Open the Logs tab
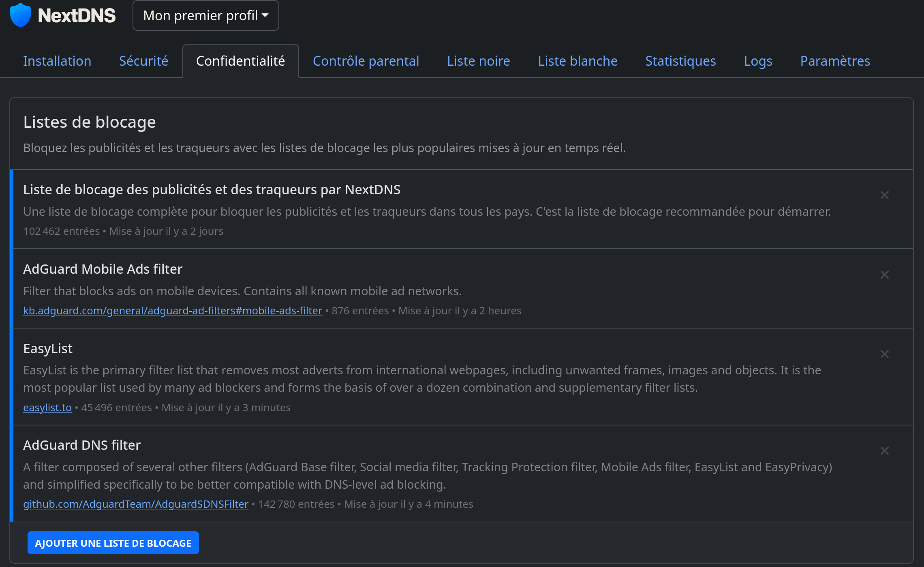 click(x=758, y=61)
